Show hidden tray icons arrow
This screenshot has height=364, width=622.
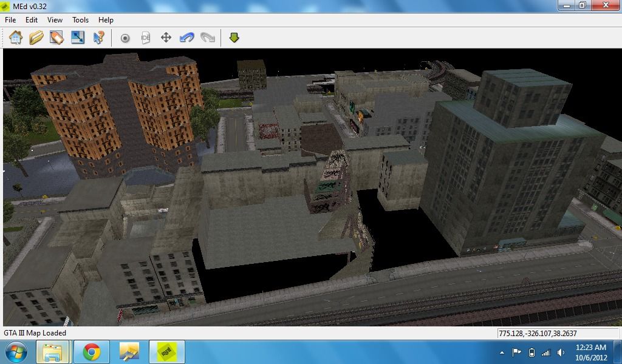pyautogui.click(x=502, y=352)
